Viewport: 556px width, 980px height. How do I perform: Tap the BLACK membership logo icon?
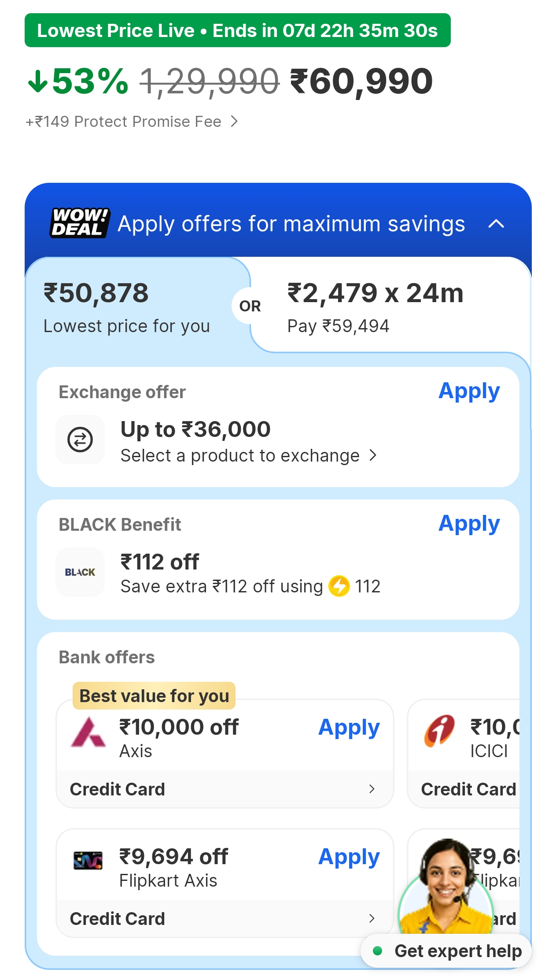click(x=80, y=572)
